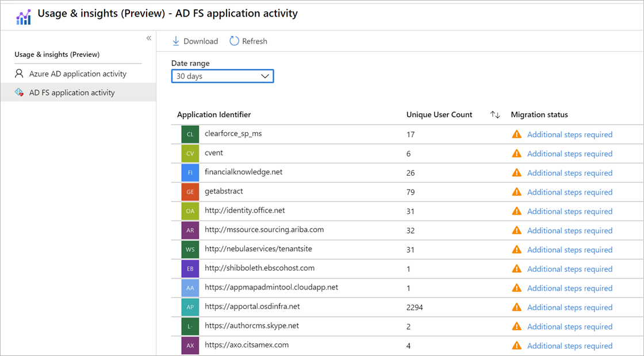This screenshot has height=356, width=644.
Task: Select the cvent application name
Action: 214,153
